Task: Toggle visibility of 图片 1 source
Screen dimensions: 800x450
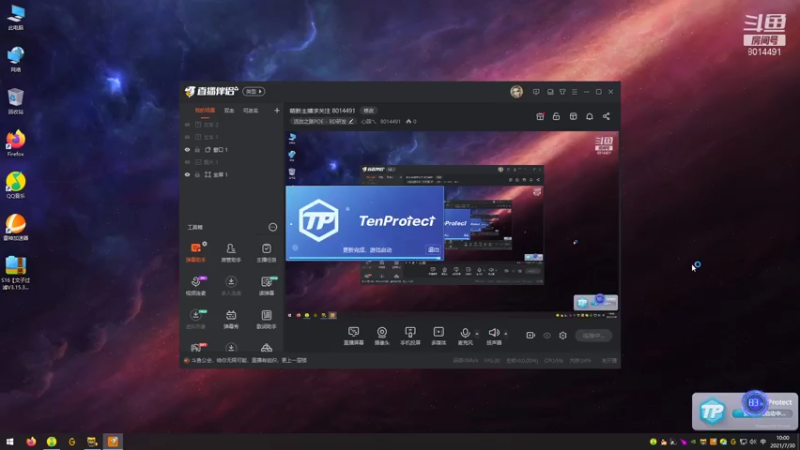Action: 187,162
